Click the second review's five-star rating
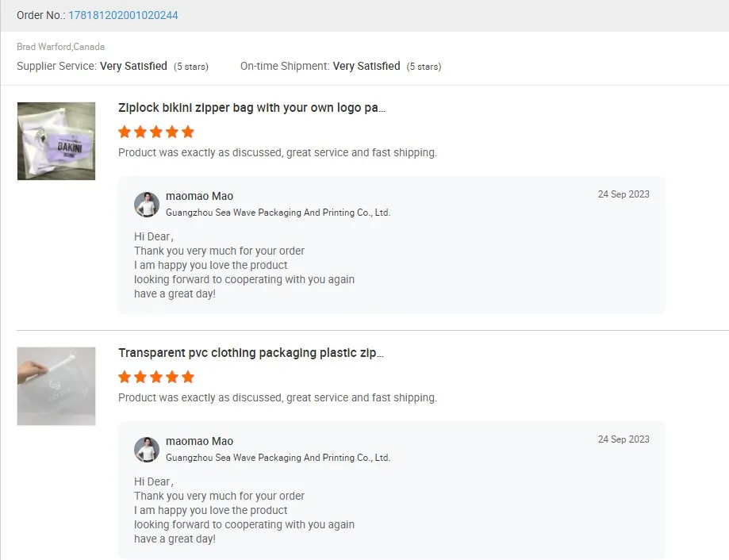Viewport: 729px width, 560px height. [156, 377]
